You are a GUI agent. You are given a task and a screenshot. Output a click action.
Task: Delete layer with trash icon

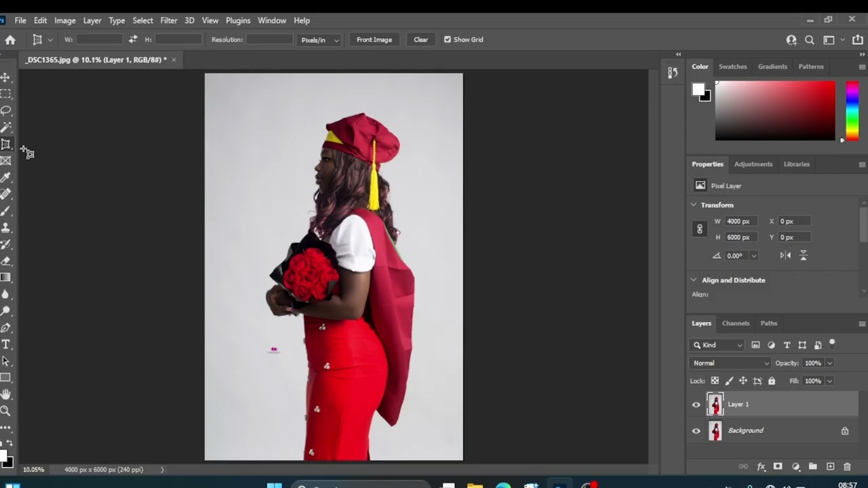(847, 466)
